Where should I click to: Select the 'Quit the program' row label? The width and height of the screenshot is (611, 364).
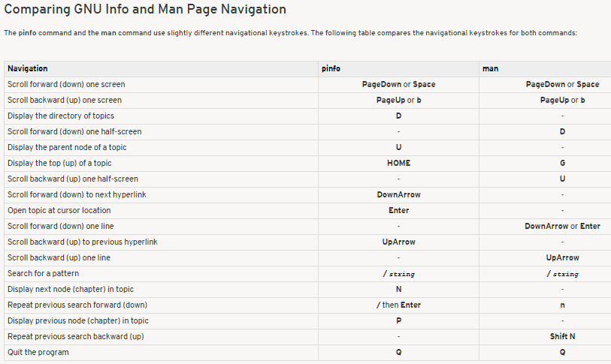tap(38, 352)
